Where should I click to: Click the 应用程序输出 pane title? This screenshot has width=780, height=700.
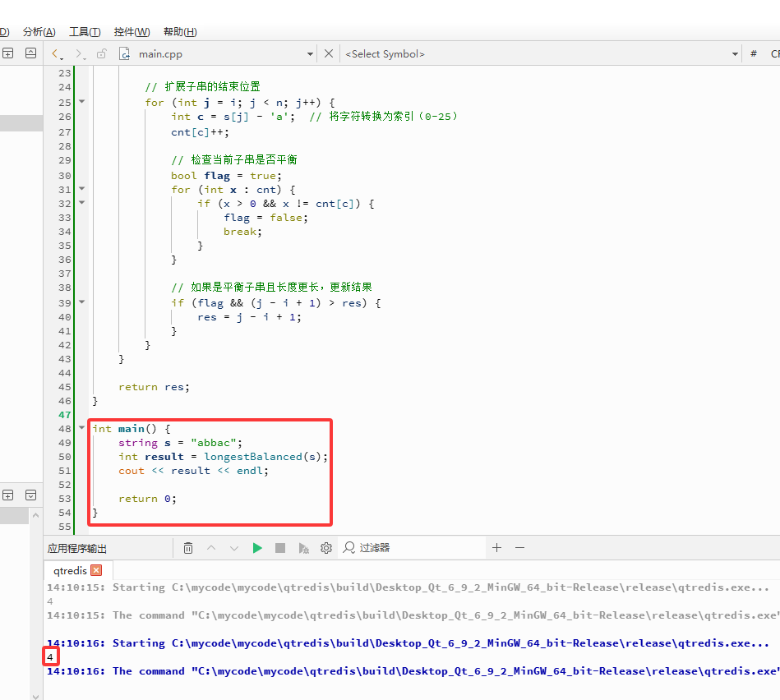click(x=77, y=548)
